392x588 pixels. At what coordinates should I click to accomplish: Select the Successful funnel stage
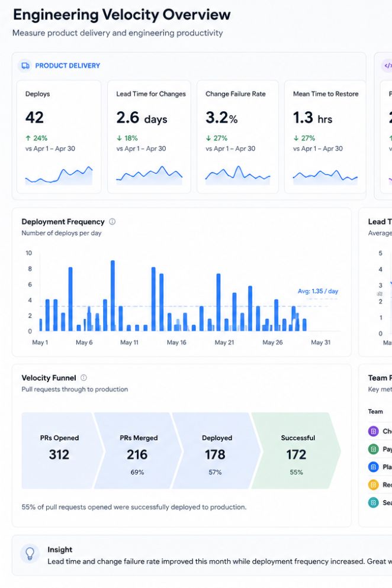(297, 451)
